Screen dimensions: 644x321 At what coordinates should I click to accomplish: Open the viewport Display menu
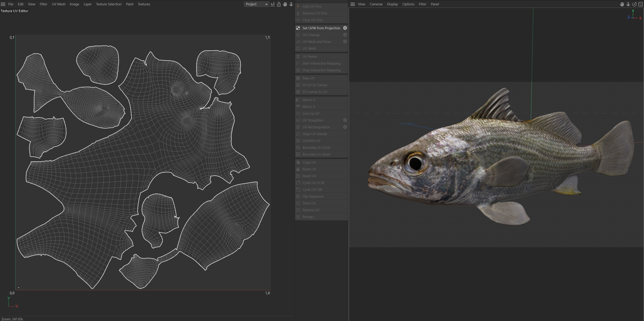[x=392, y=4]
